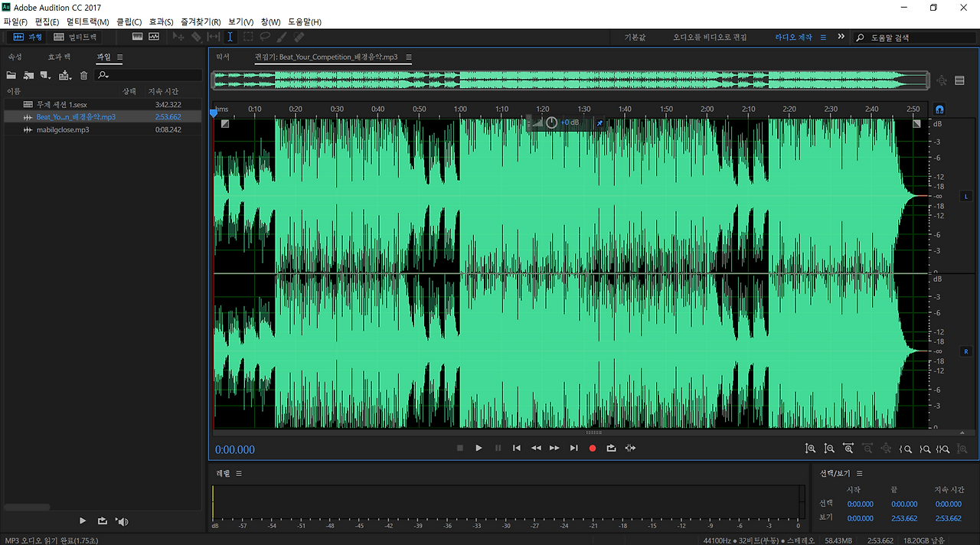Click the Stop playback button

(460, 448)
